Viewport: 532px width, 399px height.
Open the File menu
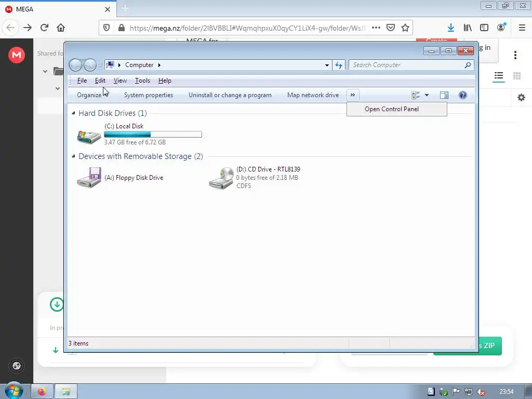pyautogui.click(x=82, y=81)
